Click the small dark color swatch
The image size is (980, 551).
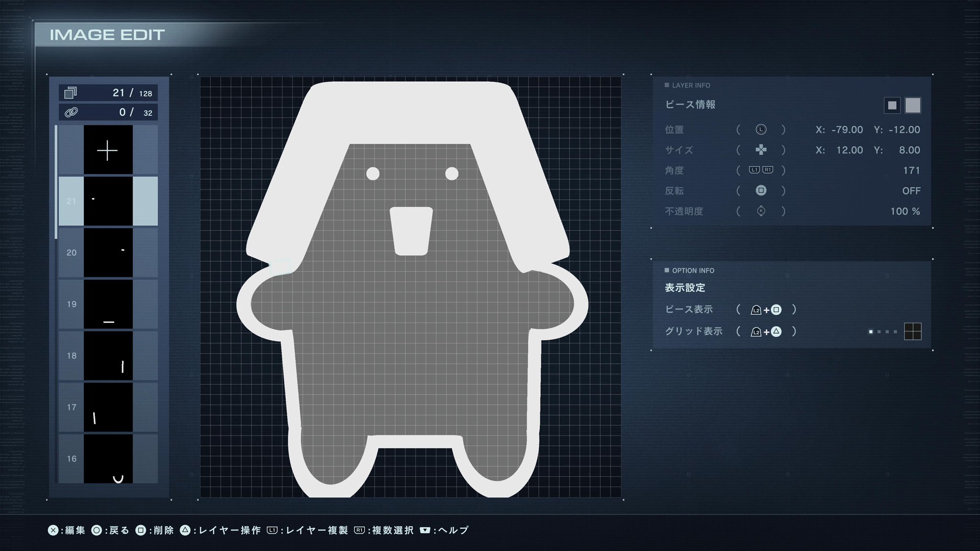(892, 105)
